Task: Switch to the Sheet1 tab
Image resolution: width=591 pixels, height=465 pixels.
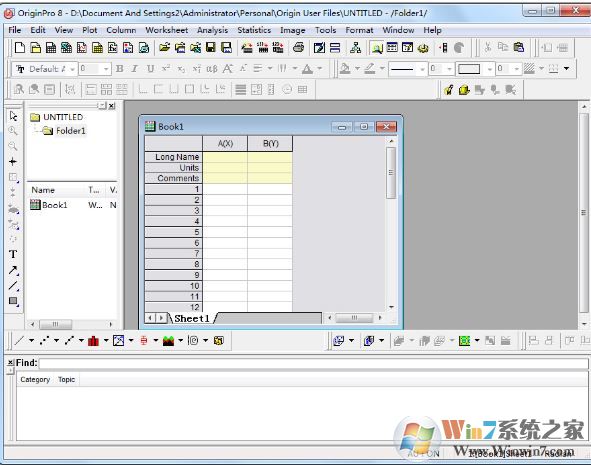Action: pos(191,318)
